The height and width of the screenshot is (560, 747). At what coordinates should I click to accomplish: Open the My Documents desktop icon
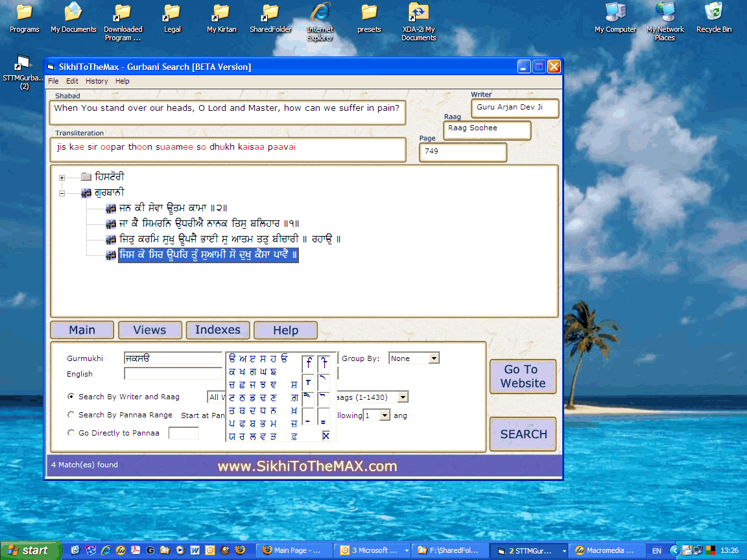pos(73,17)
